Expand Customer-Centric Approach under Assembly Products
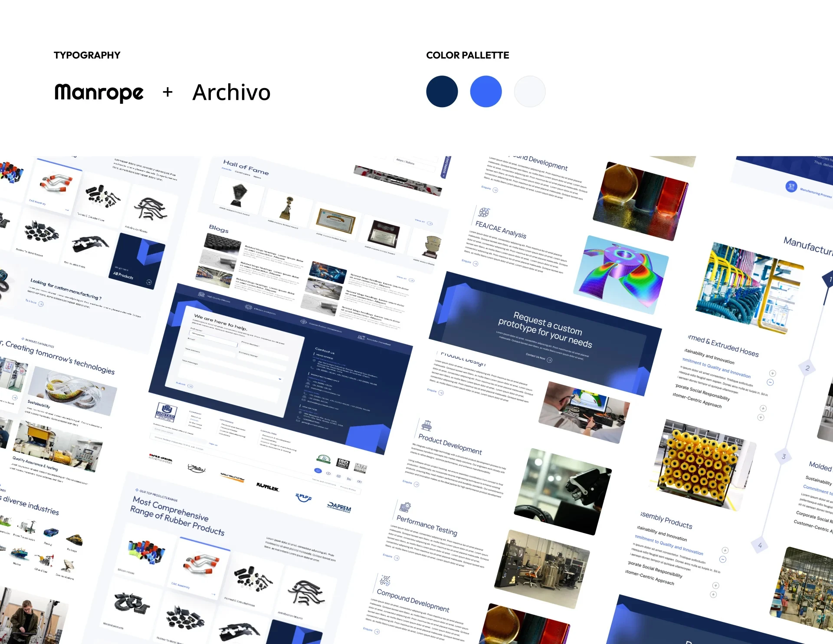This screenshot has width=833, height=644. tap(713, 595)
